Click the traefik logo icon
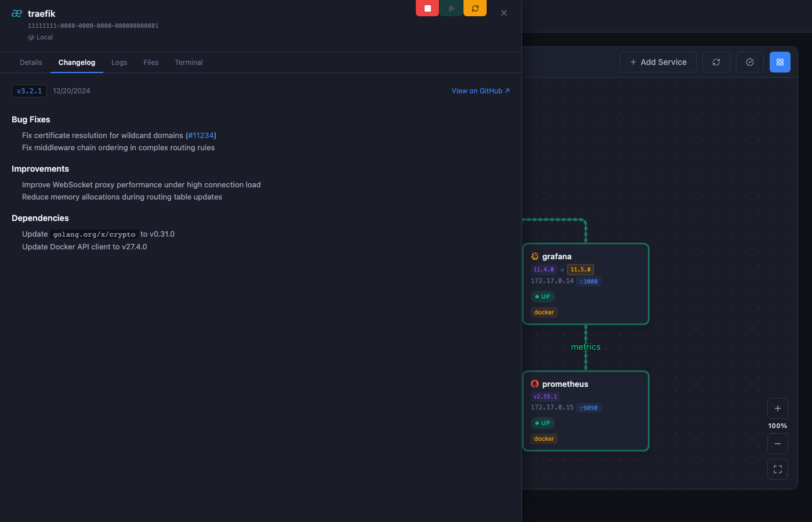812x522 pixels. (x=17, y=13)
